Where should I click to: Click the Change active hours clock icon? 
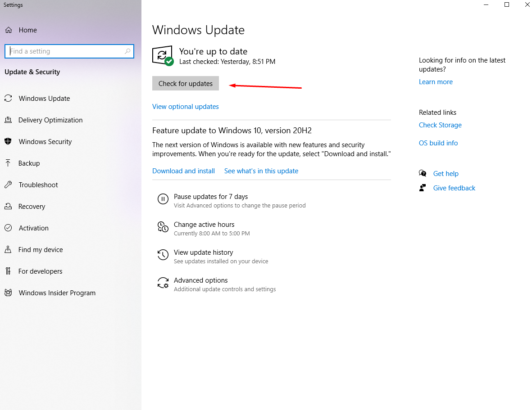(163, 227)
